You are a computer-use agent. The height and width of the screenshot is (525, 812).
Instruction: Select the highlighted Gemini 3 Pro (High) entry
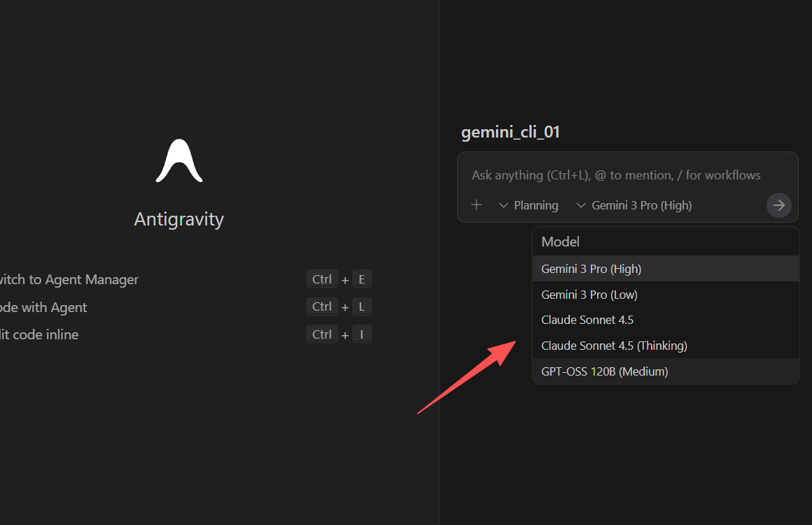[592, 268]
